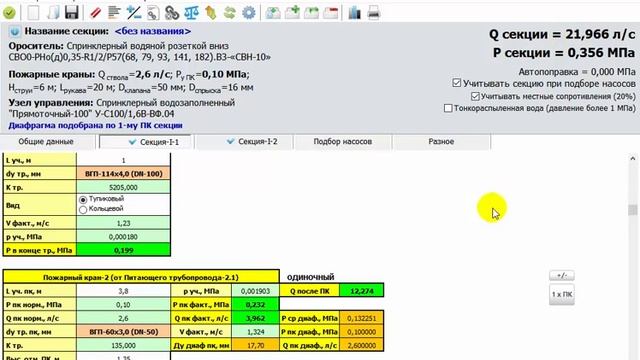Click the К тр. value 135,000

pyautogui.click(x=124, y=345)
